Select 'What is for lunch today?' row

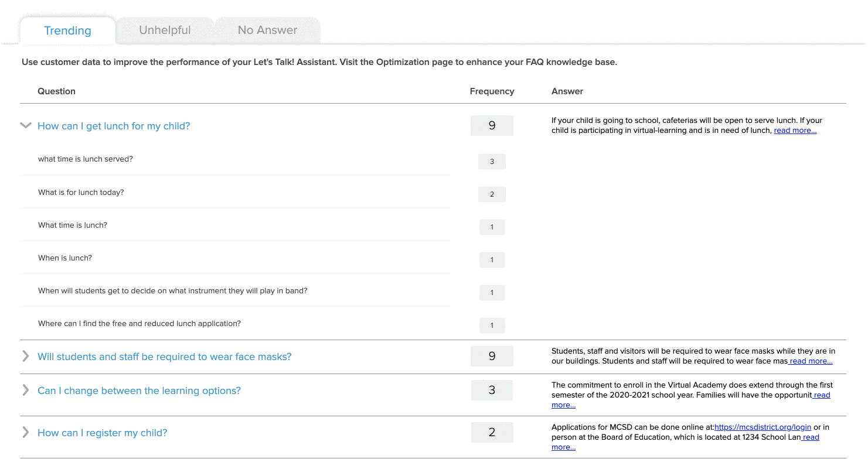81,192
